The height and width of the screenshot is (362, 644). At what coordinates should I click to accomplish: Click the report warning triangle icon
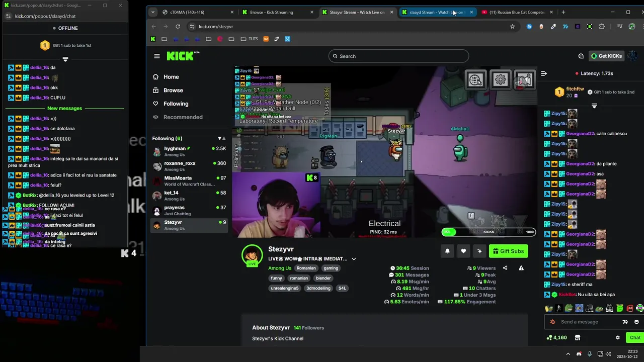pos(521,268)
